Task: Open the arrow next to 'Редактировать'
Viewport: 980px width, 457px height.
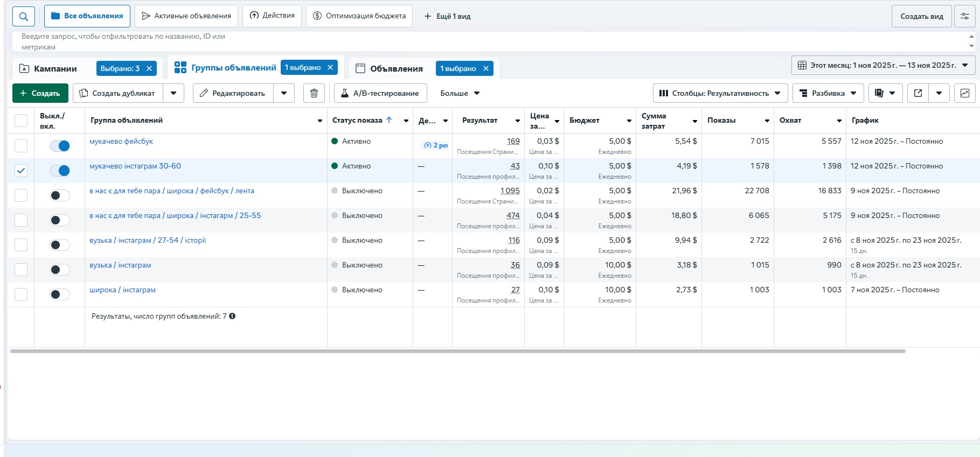Action: [284, 93]
